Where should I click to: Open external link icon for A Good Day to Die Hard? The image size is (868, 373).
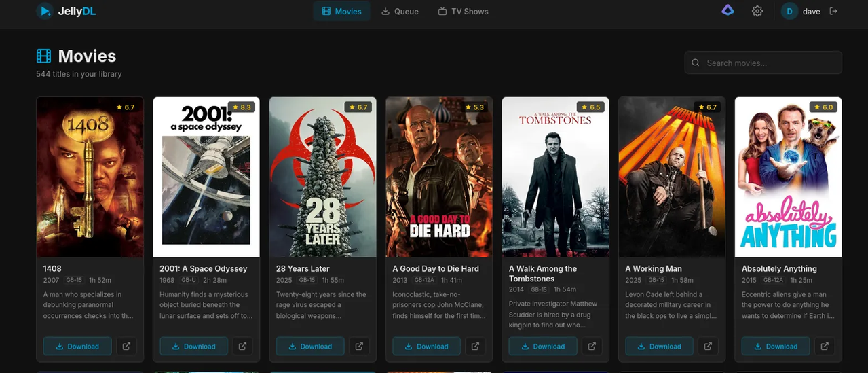(x=475, y=346)
